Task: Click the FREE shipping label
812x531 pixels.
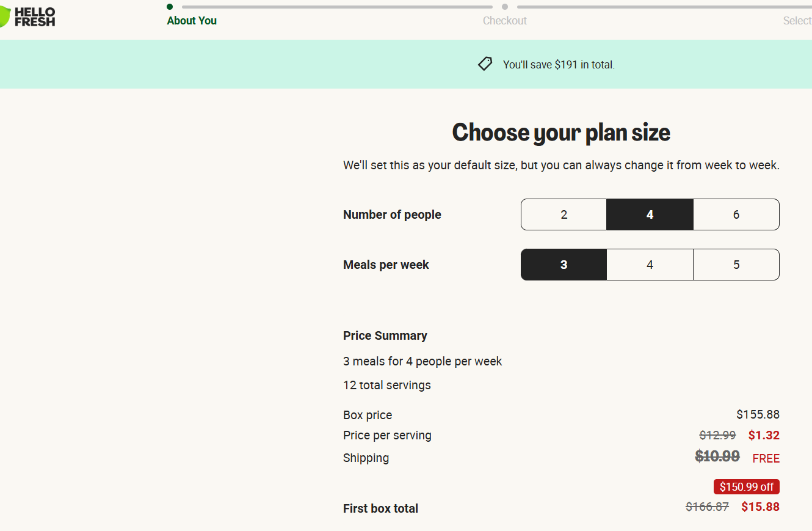Action: point(766,458)
